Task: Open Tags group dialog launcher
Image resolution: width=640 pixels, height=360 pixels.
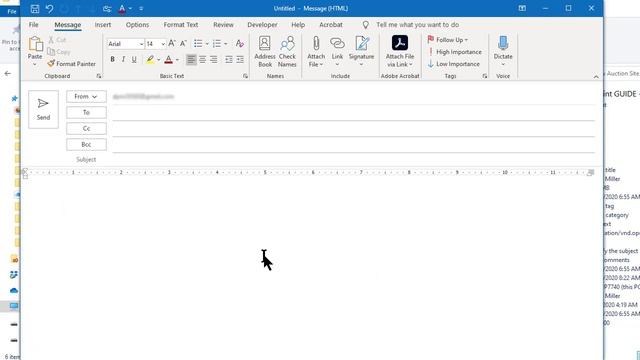Action: [x=484, y=76]
